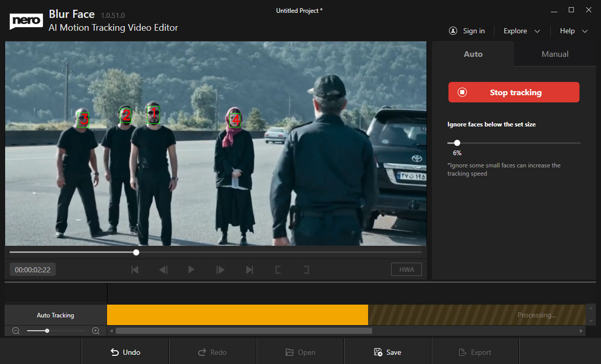Set the mark-in bracket point
The height and width of the screenshot is (364, 601).
[278, 270]
